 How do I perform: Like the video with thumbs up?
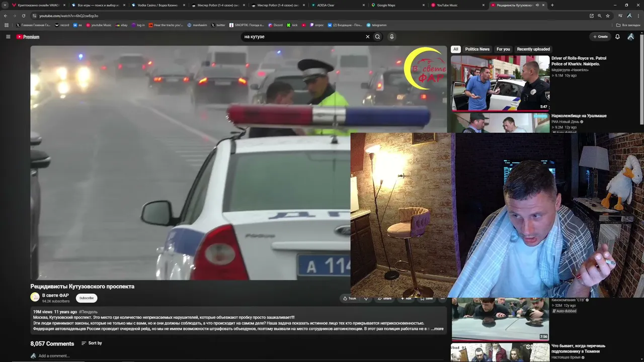(350, 298)
